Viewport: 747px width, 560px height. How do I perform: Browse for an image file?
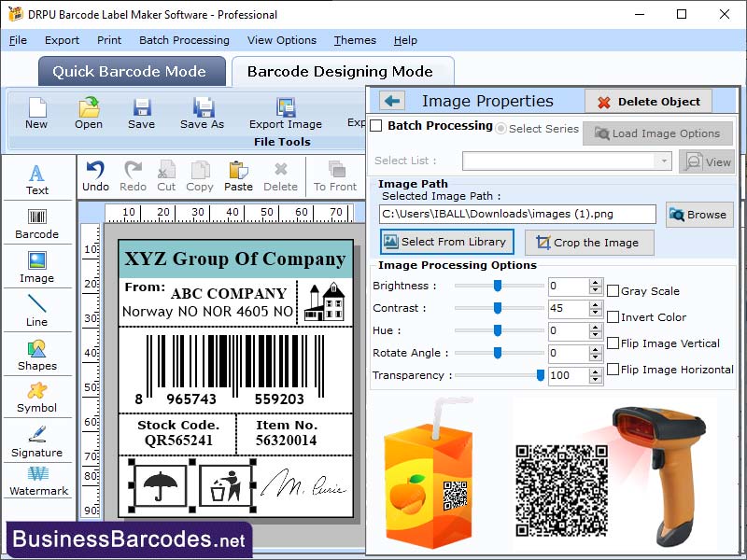coord(698,215)
